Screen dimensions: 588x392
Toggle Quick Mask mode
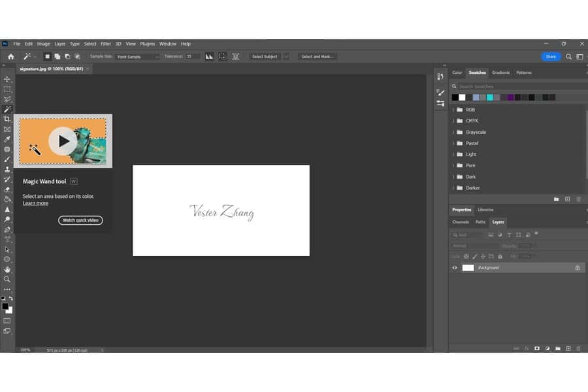[7, 321]
